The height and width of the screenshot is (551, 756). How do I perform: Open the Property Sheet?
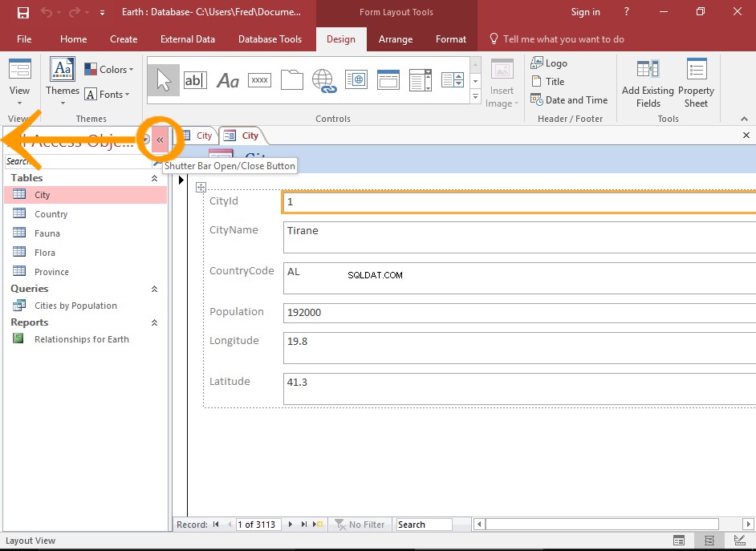[x=696, y=83]
